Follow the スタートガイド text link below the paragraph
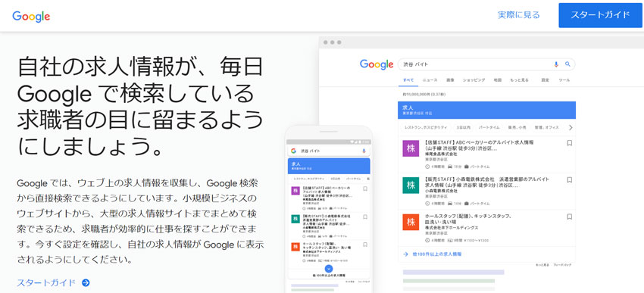The image size is (644, 293). (46, 282)
